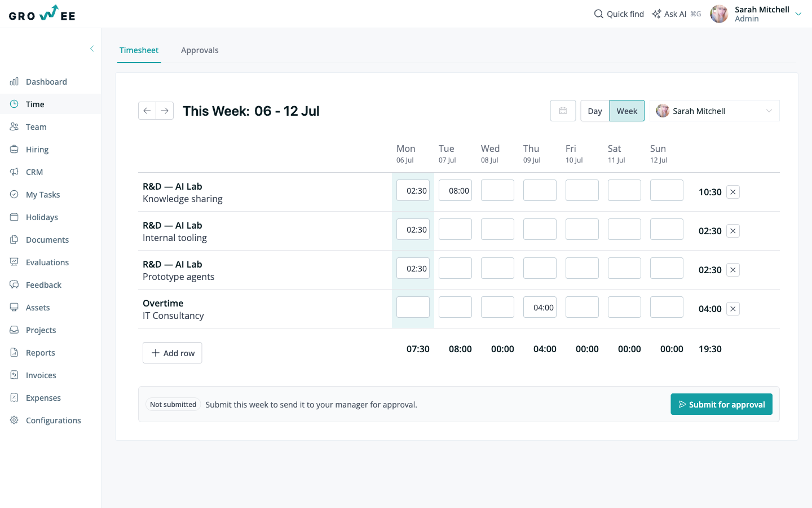The width and height of the screenshot is (812, 508).
Task: Remove the Internal tooling row
Action: pos(733,231)
